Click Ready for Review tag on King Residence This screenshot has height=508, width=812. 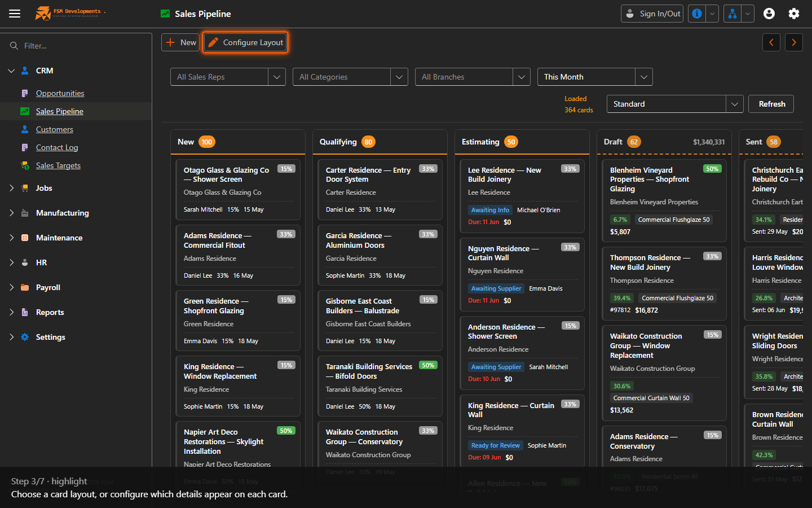pos(496,445)
